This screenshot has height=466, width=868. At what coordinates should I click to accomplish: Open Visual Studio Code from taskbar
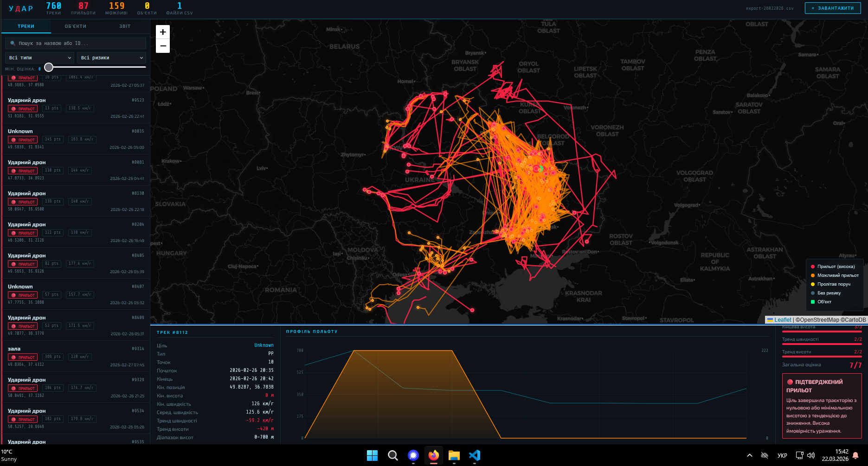coord(474,455)
